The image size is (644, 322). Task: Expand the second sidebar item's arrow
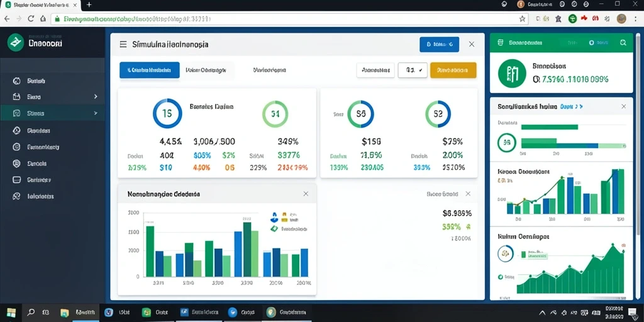96,96
